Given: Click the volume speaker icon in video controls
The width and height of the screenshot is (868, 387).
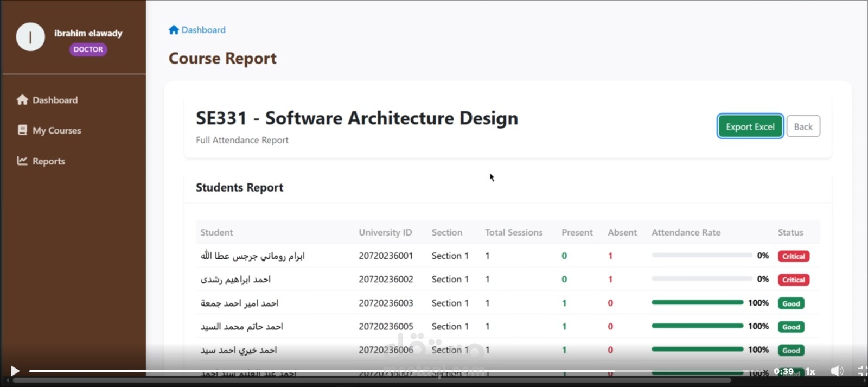Looking at the screenshot, I should point(837,371).
